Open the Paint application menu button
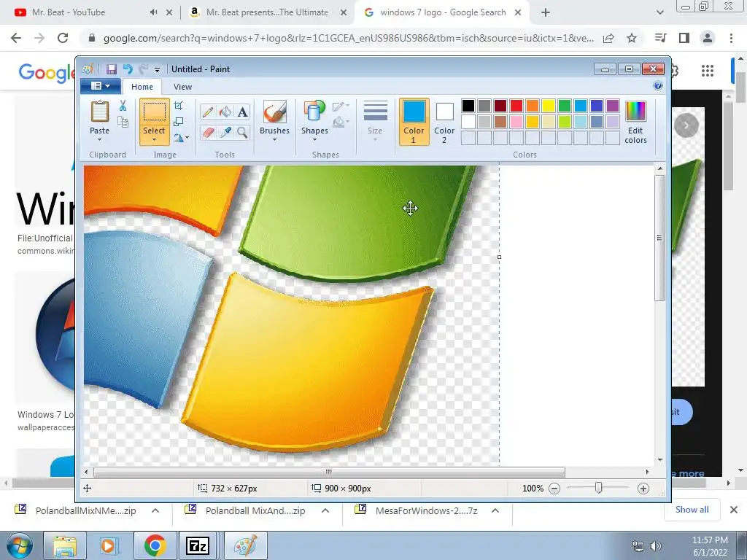The image size is (747, 560). click(x=99, y=86)
